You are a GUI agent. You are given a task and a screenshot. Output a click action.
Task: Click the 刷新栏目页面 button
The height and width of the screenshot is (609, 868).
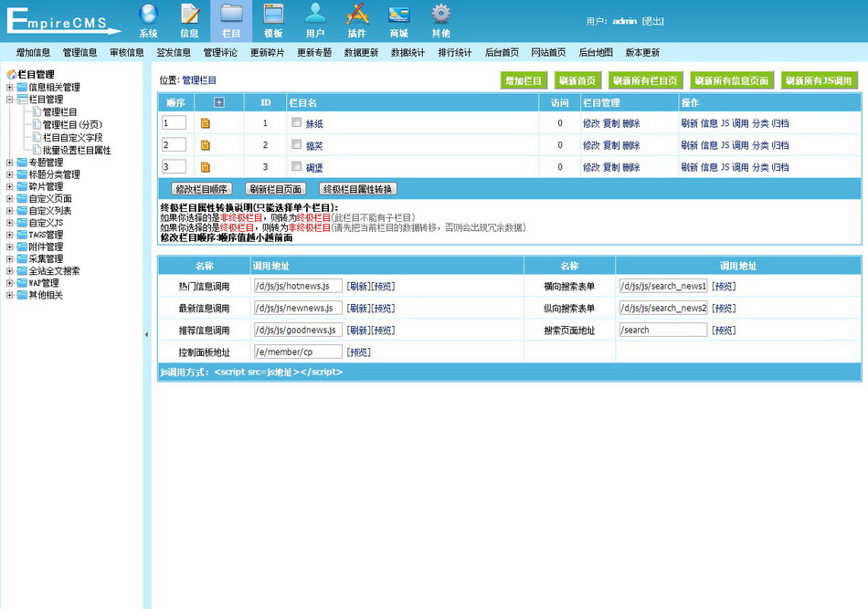point(276,189)
